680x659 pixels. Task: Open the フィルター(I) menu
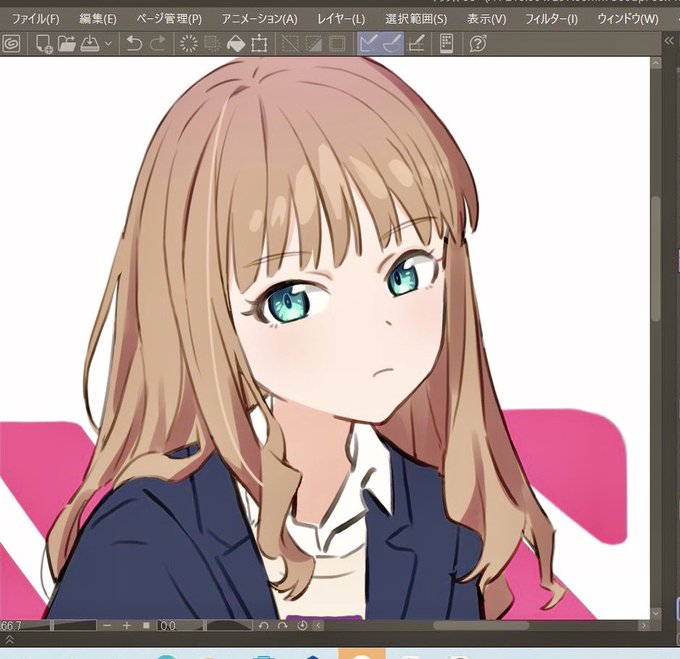coord(551,19)
